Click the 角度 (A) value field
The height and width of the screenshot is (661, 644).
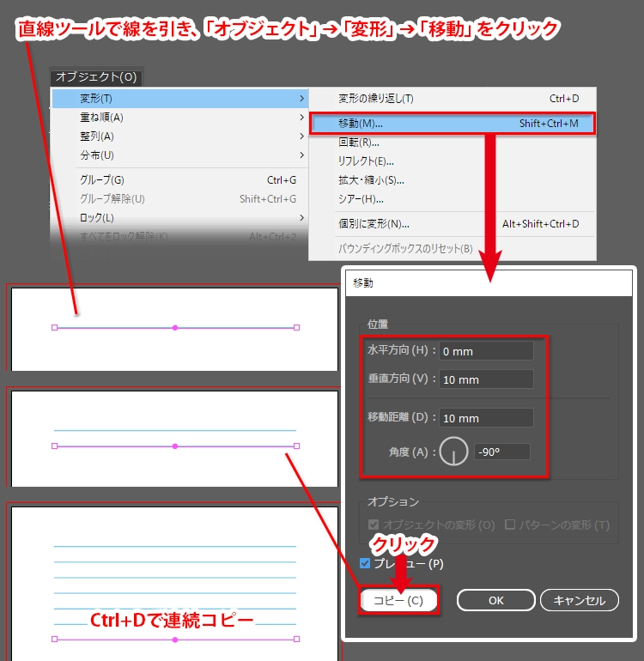[501, 452]
